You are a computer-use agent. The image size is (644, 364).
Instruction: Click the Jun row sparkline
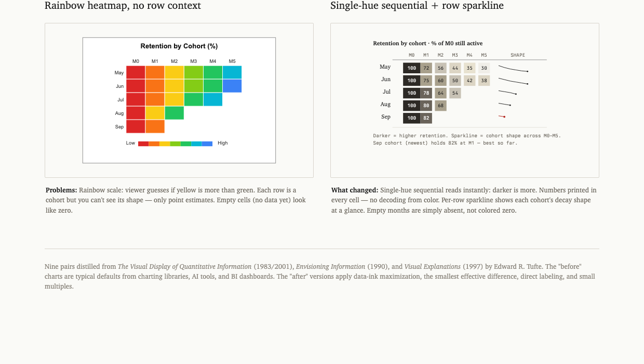tap(513, 81)
